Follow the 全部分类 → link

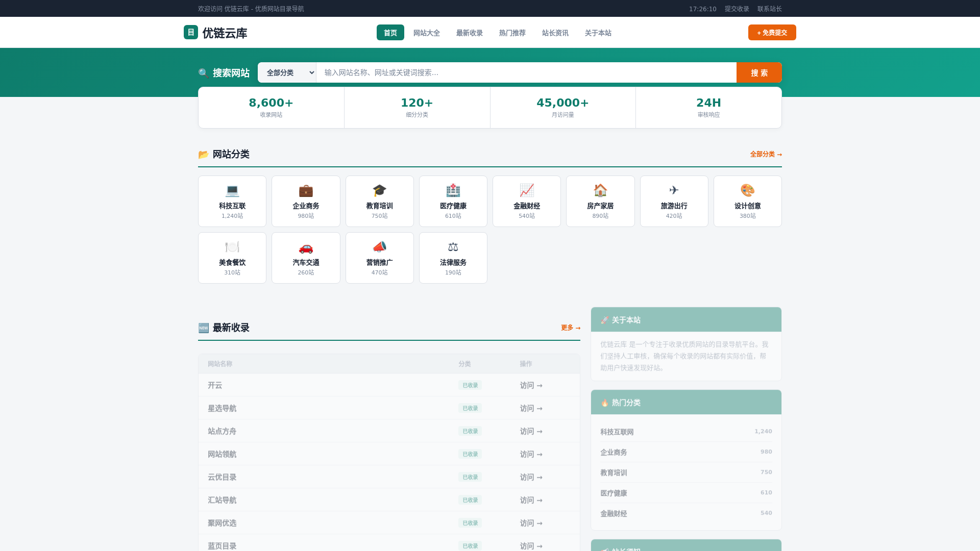[766, 154]
